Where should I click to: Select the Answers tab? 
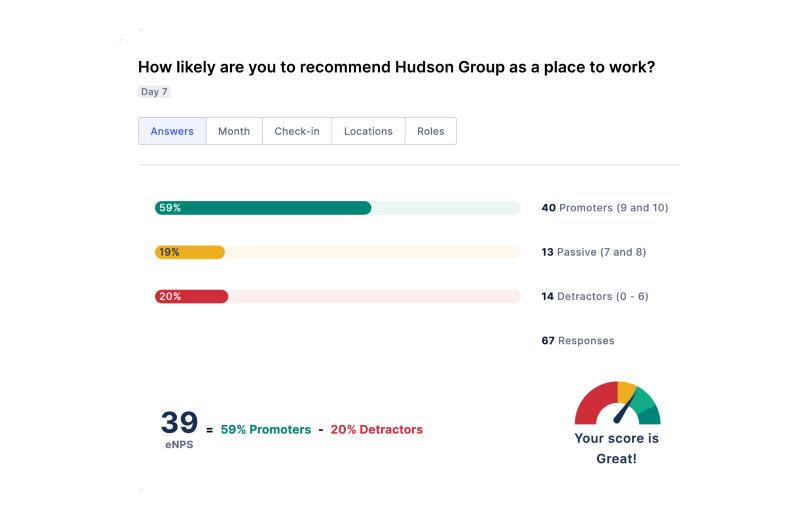click(172, 131)
